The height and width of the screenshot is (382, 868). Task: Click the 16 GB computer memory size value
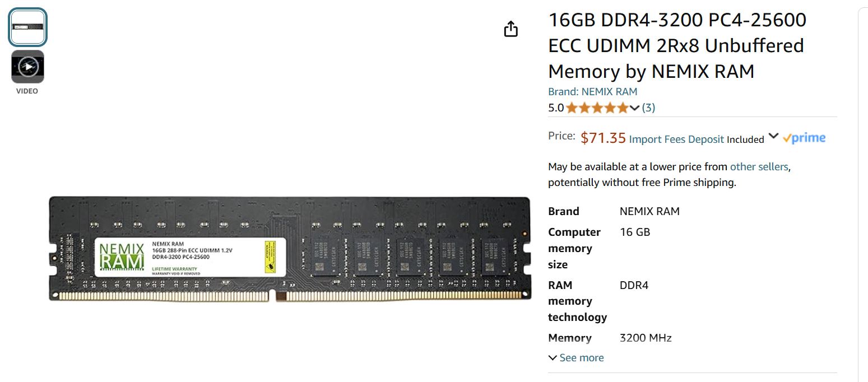[x=635, y=232]
